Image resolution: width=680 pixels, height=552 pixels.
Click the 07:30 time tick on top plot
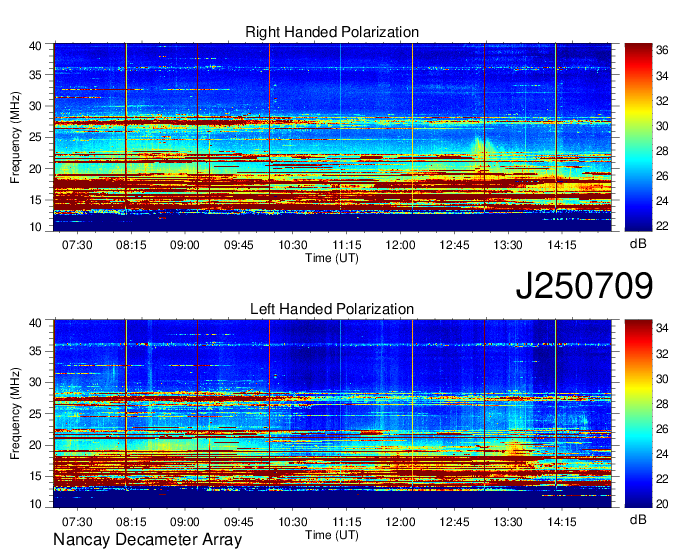tap(77, 245)
